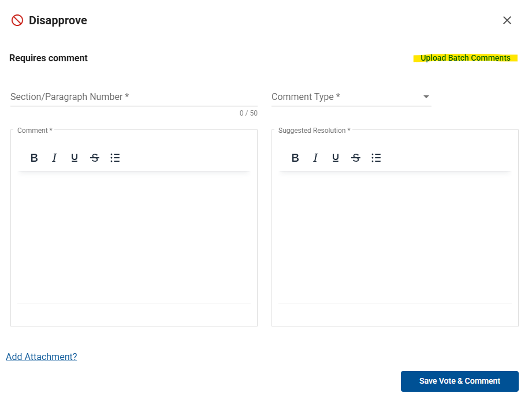Save Vote & Comment
The image size is (532, 412).
click(x=459, y=381)
